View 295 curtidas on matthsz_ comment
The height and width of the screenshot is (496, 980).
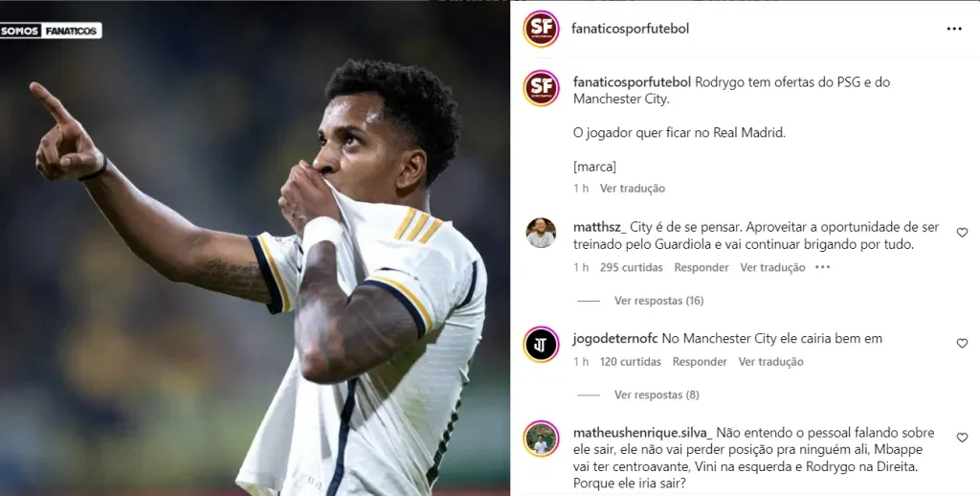[632, 268]
